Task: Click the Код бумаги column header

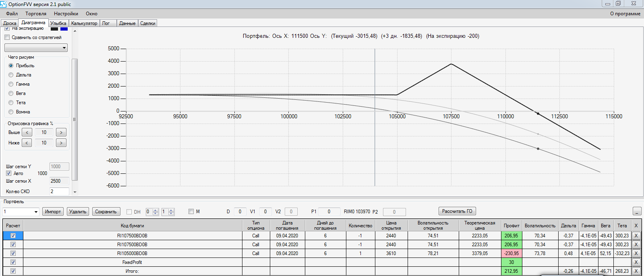Action: click(133, 226)
